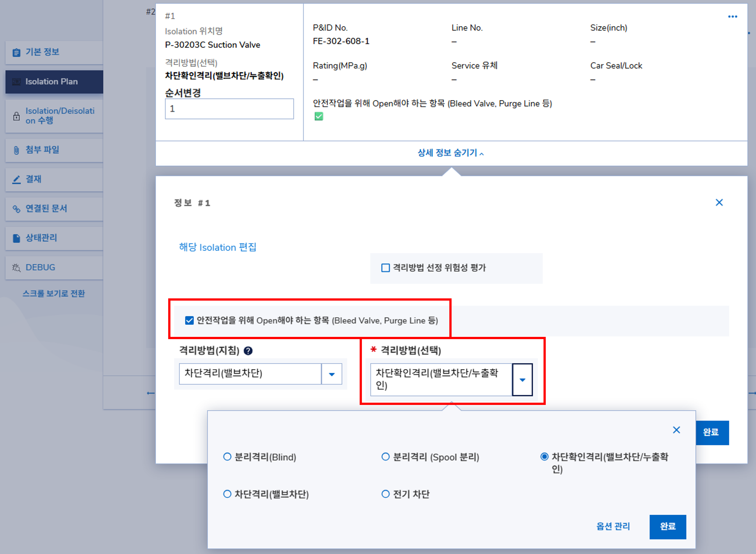The width and height of the screenshot is (756, 554).
Task: Click the 순서변경 number input field
Action: (x=229, y=109)
